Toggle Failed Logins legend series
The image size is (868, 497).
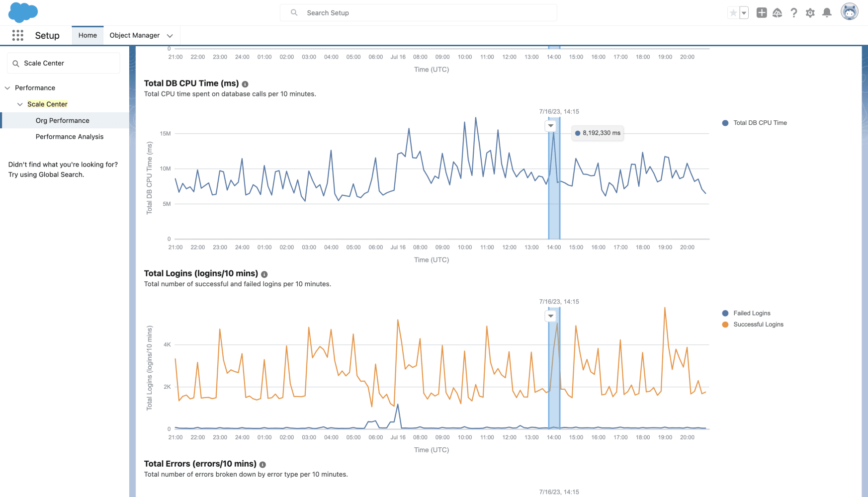coord(746,313)
